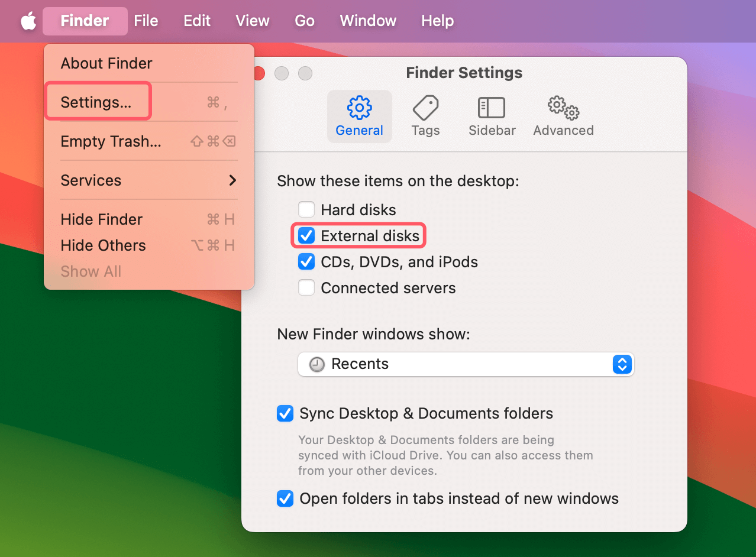Click the iCloud Drive sync description text
The height and width of the screenshot is (557, 756).
(445, 455)
